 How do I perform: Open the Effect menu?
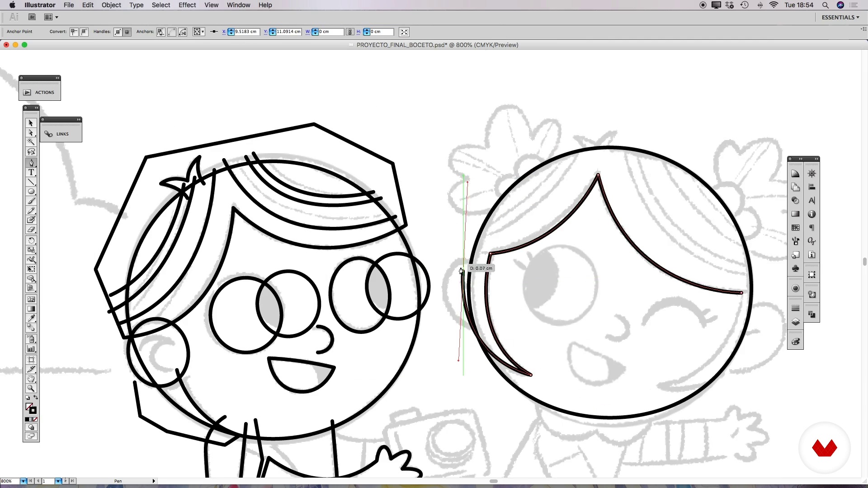187,5
